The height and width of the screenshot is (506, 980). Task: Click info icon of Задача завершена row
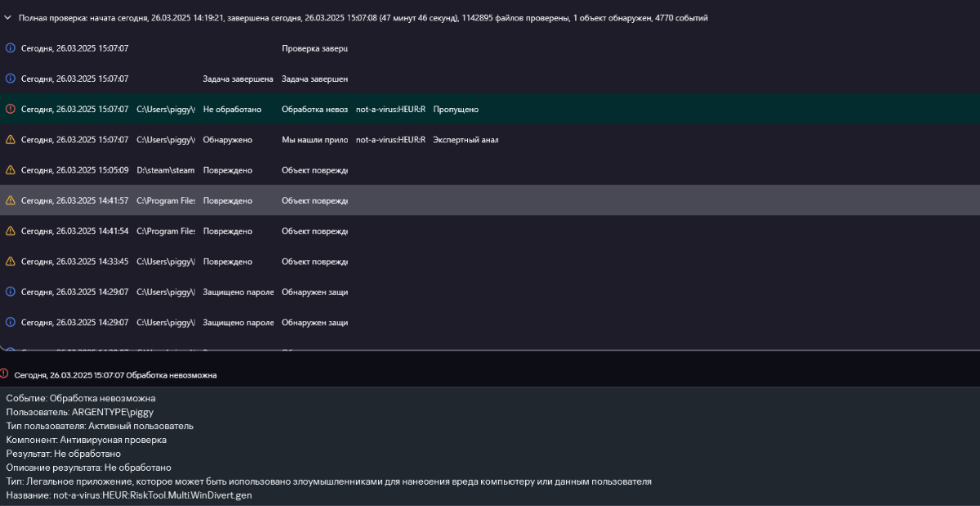[11, 78]
